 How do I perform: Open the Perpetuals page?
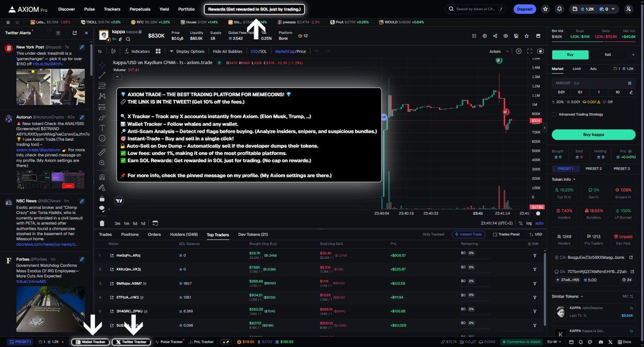click(140, 9)
